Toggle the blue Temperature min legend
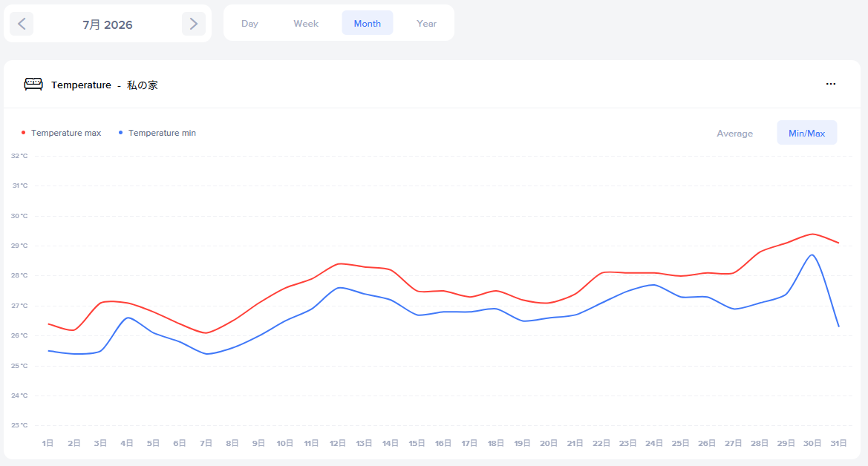868x466 pixels. pyautogui.click(x=157, y=133)
